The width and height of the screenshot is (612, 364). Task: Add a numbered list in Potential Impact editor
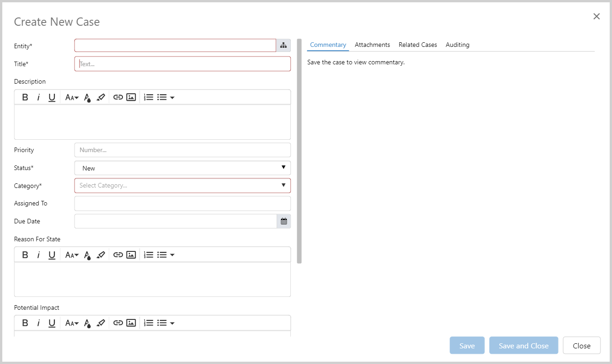click(x=149, y=323)
